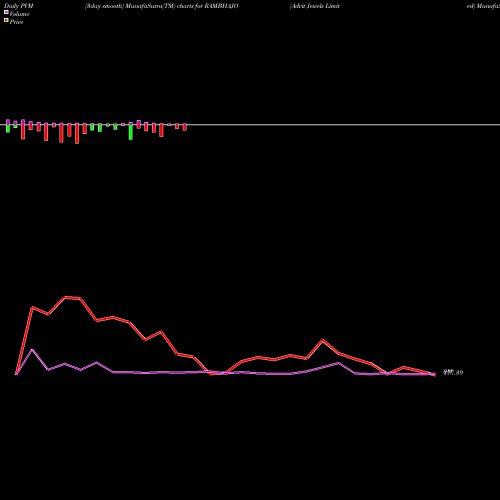Click the highest peak of red price line
Screen dimensions: 500x500
coord(66,297)
